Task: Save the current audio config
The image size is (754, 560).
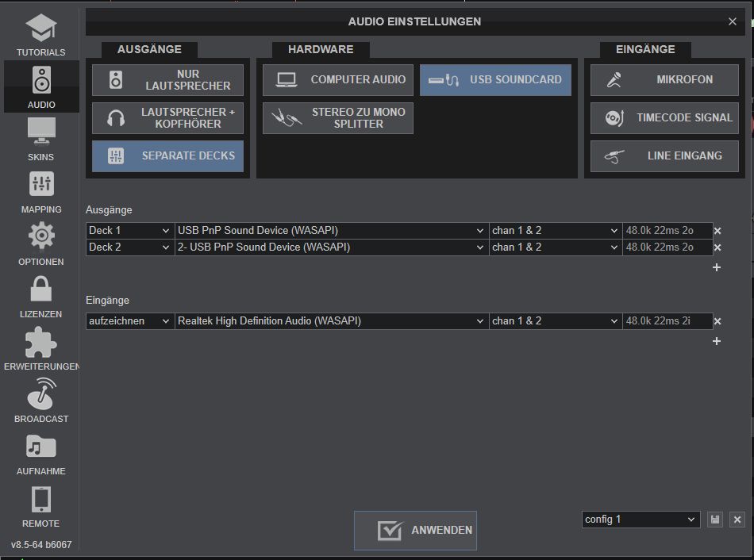Action: tap(715, 520)
